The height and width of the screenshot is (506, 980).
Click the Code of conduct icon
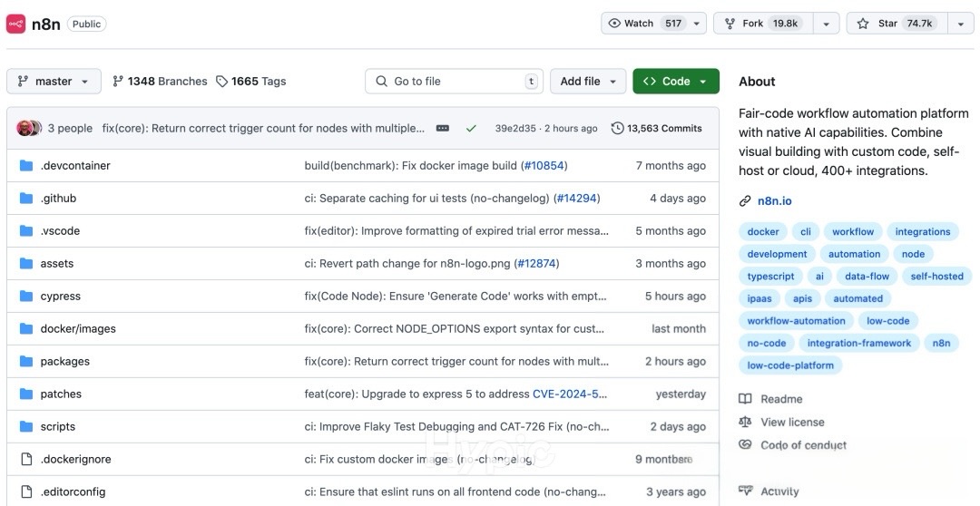pyautogui.click(x=745, y=444)
